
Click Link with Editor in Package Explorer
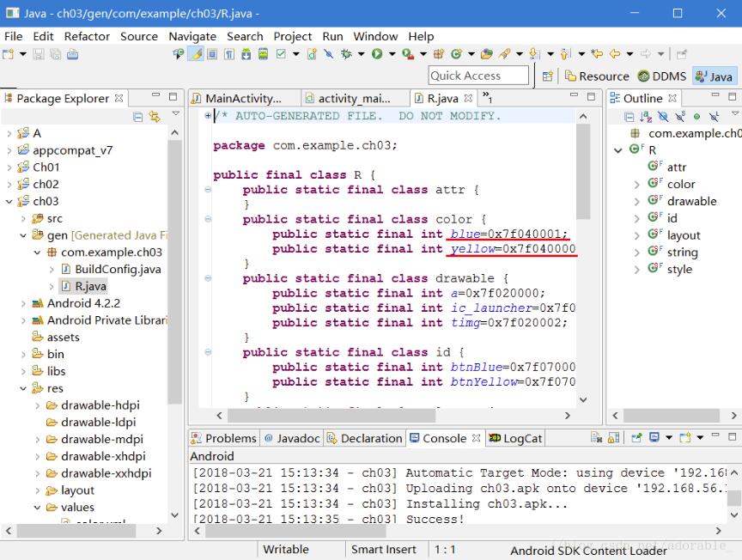pos(155,117)
